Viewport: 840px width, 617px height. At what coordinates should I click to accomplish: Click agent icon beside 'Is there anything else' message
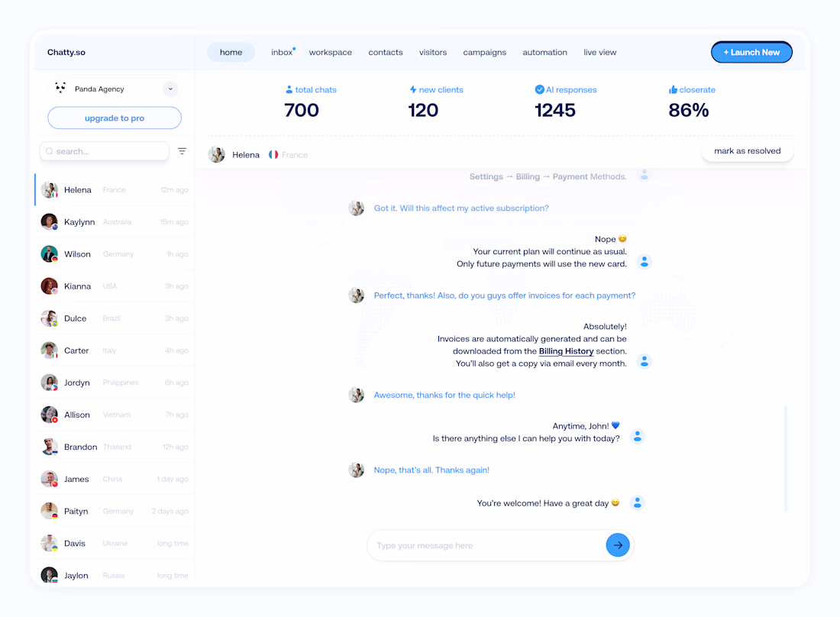[x=638, y=437]
